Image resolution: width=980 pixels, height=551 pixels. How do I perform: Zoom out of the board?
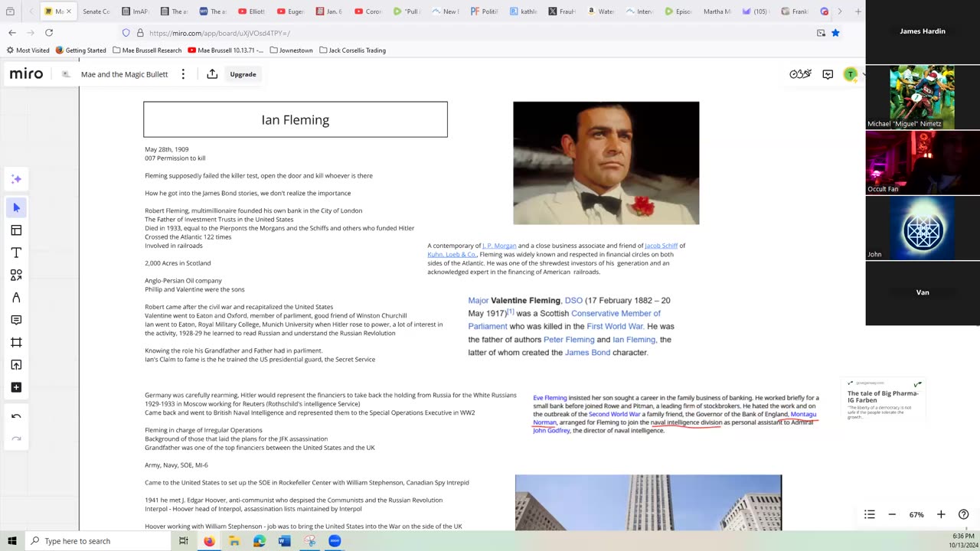pyautogui.click(x=892, y=514)
